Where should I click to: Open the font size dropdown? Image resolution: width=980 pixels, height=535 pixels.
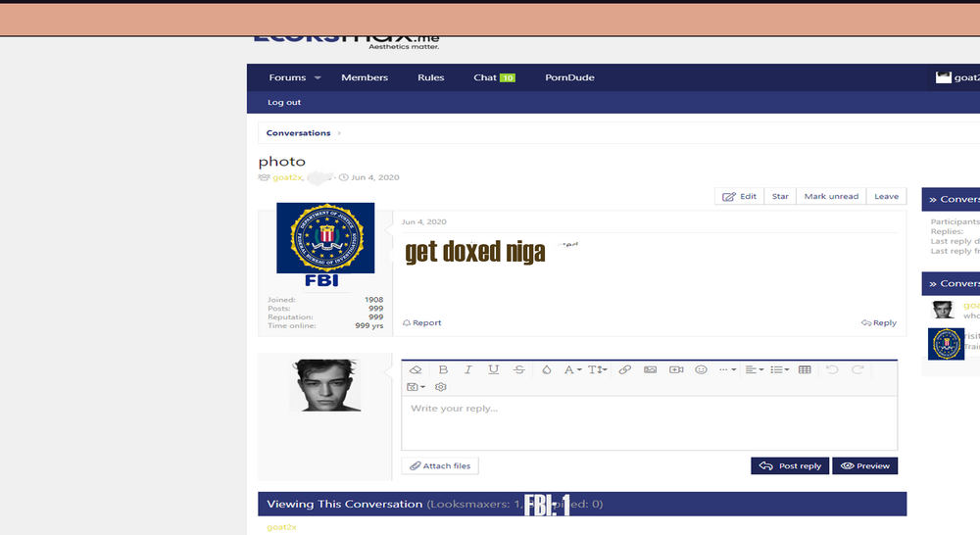[x=598, y=370]
